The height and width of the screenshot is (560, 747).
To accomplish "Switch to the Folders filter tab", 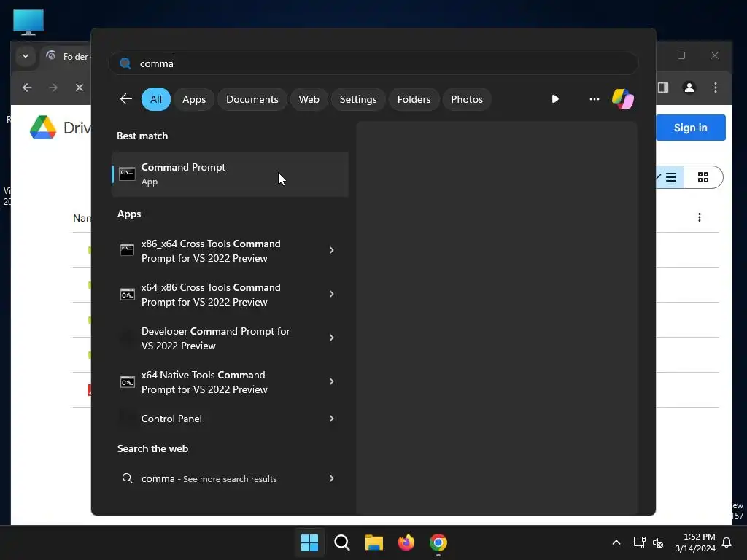I will point(414,99).
